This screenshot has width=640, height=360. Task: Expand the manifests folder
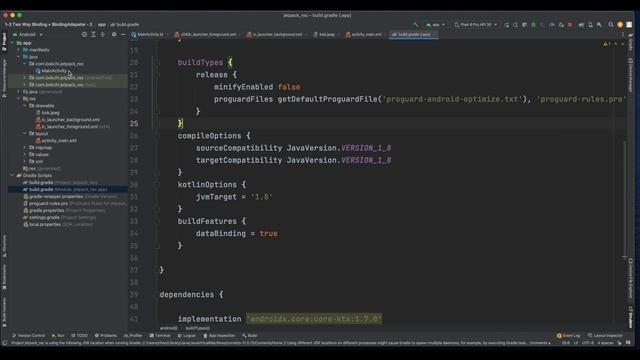point(19,50)
